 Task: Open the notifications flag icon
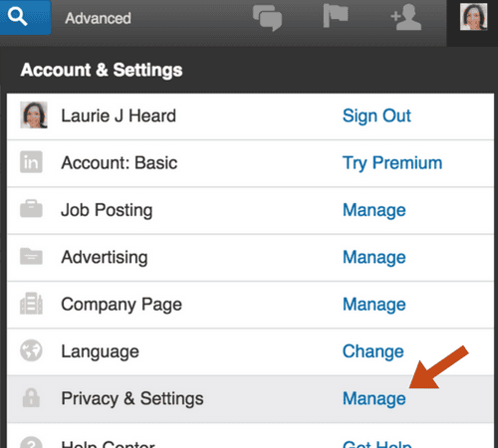(336, 16)
